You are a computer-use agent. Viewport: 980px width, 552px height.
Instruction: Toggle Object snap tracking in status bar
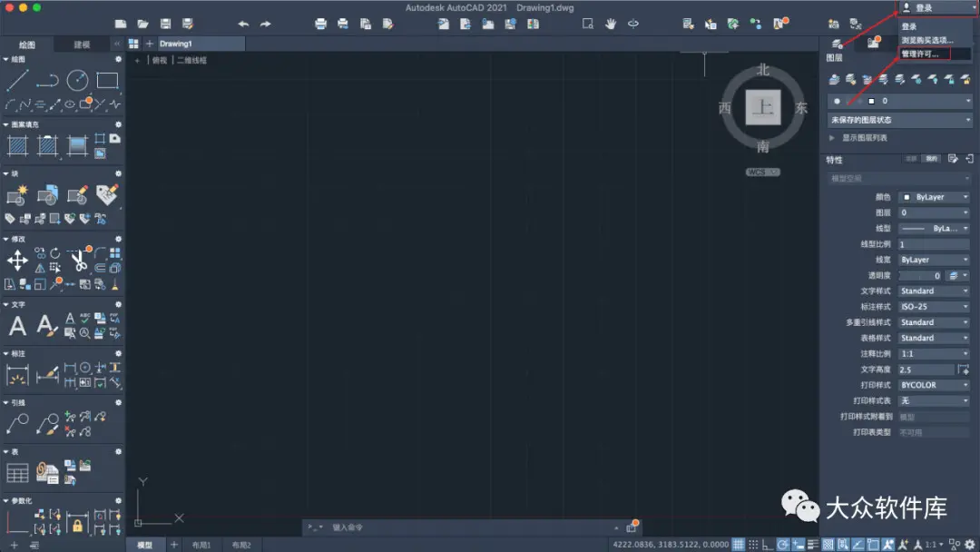click(x=858, y=545)
